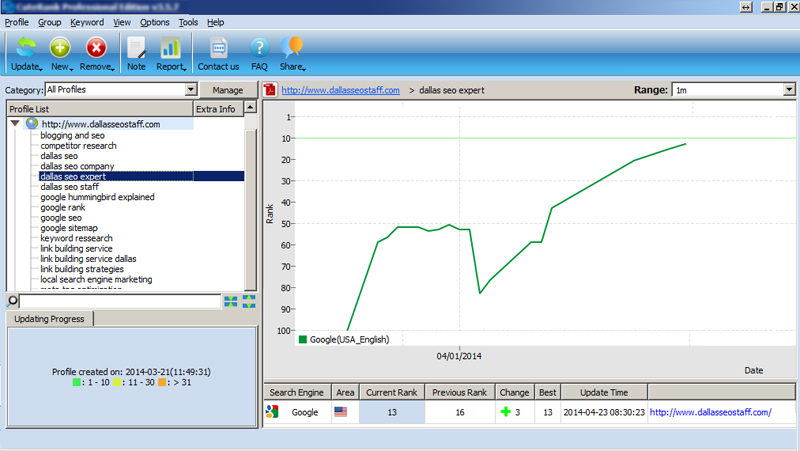Click the Update Time column header
800x451 pixels.
(x=604, y=392)
